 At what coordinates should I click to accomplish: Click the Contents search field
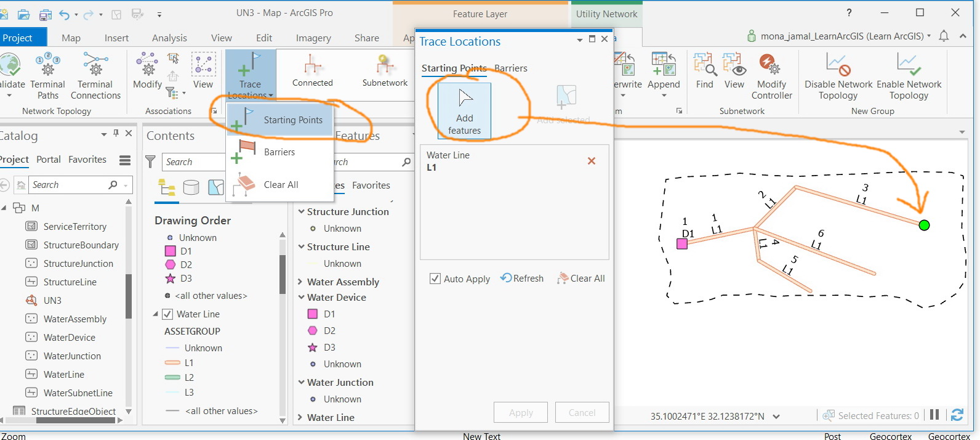pyautogui.click(x=195, y=162)
